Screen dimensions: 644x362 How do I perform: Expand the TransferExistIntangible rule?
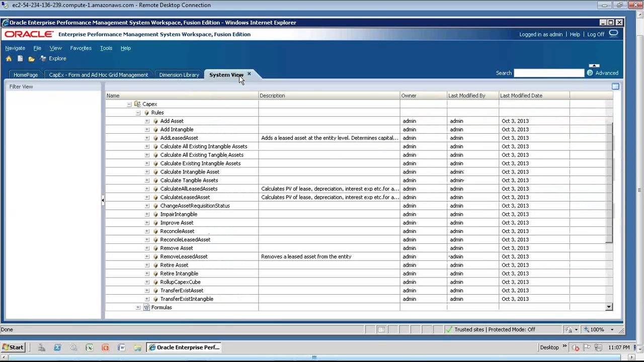(147, 299)
